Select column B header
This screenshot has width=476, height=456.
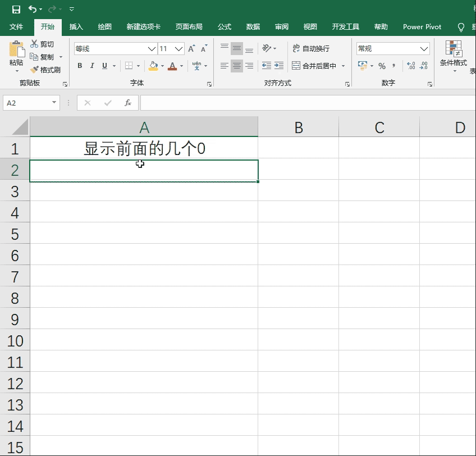(299, 127)
